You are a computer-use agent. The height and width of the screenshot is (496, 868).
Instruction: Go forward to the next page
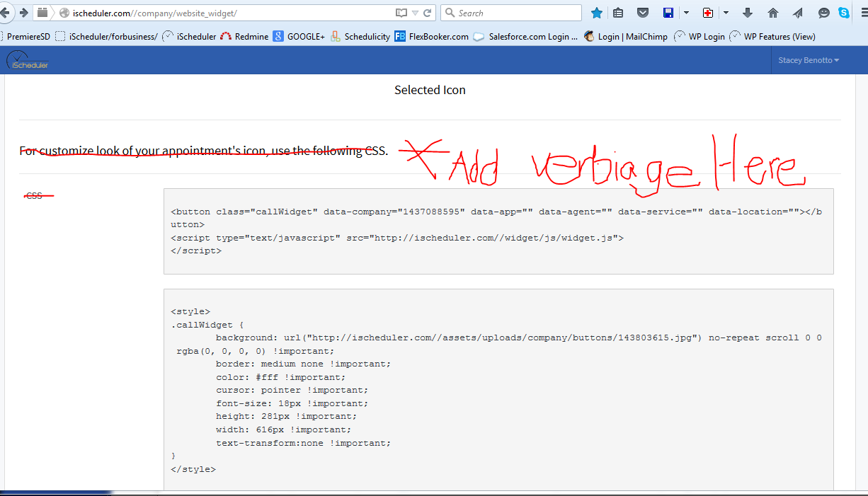pyautogui.click(x=23, y=13)
